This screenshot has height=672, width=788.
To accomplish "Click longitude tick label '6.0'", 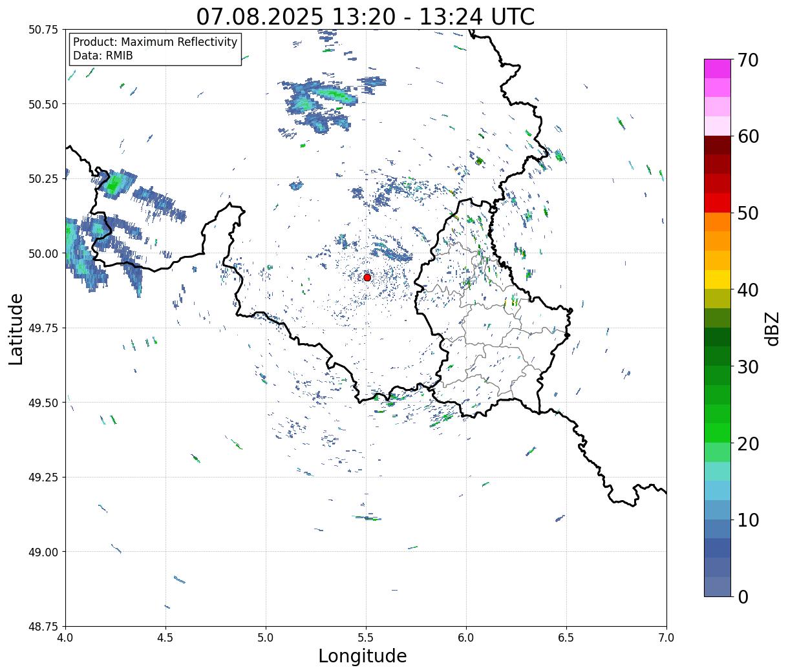I will (466, 638).
